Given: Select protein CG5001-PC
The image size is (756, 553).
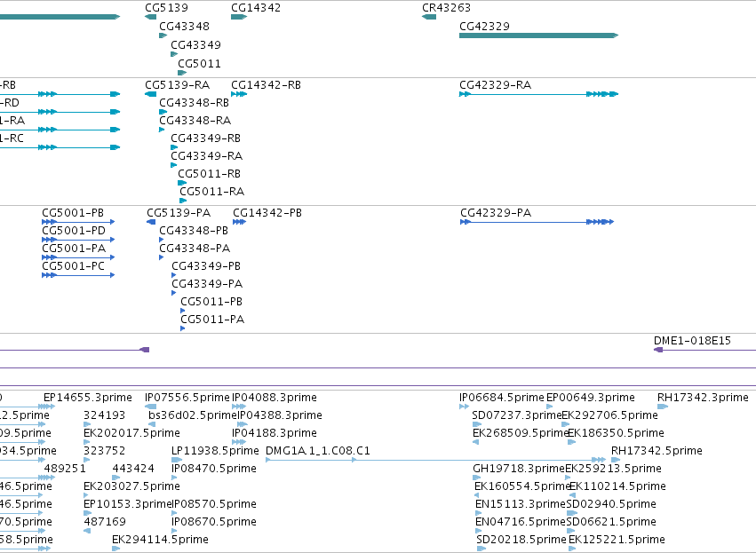Looking at the screenshot, I should click(x=73, y=266).
